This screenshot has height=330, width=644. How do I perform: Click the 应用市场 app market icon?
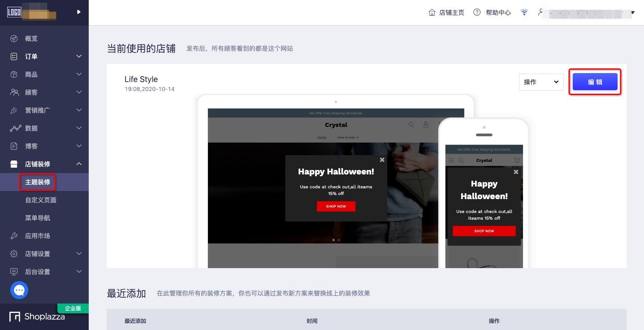point(14,236)
